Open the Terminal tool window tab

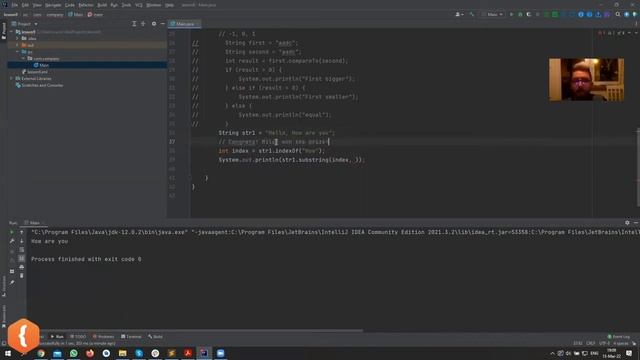131,337
